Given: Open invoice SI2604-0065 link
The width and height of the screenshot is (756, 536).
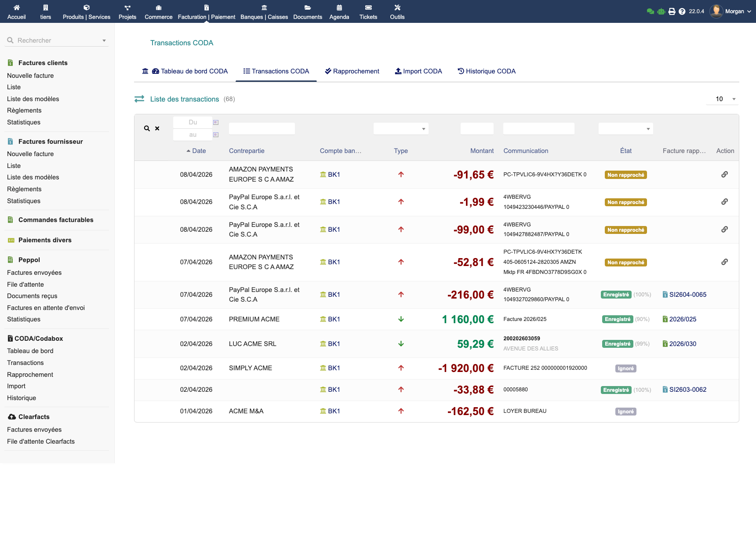Looking at the screenshot, I should pyautogui.click(x=687, y=295).
